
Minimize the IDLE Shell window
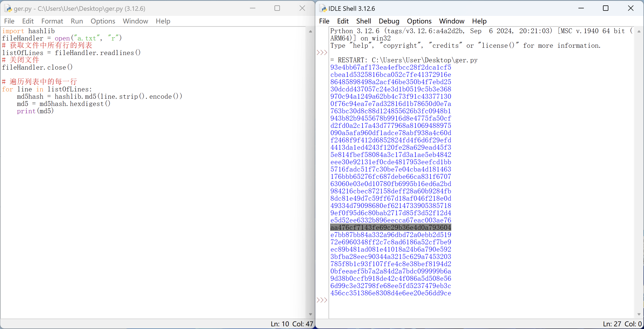coord(581,8)
